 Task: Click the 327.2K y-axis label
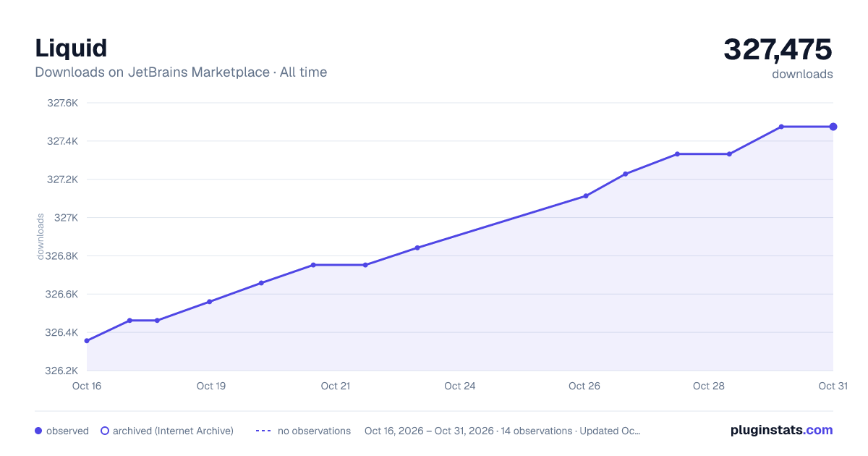coord(62,180)
